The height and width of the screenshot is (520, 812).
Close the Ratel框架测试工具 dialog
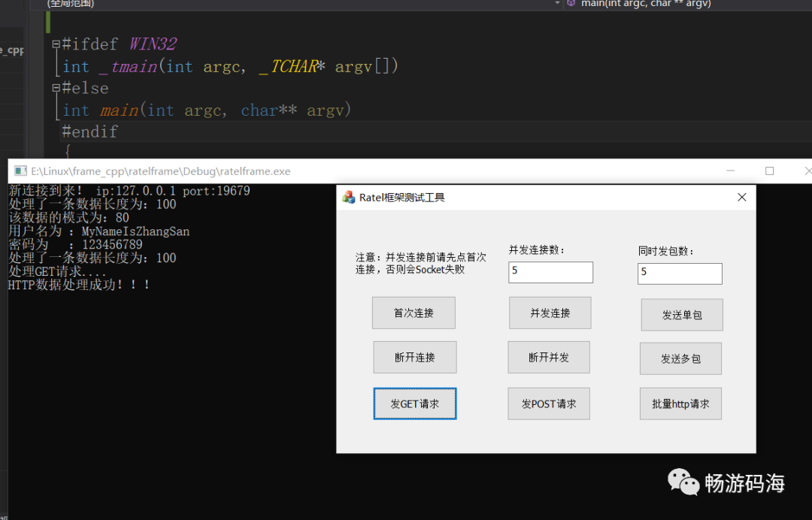741,197
